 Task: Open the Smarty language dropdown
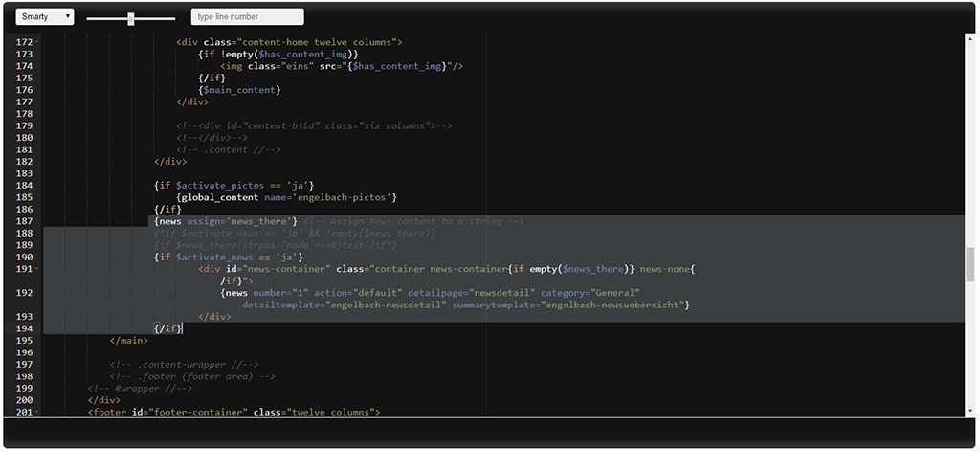click(x=44, y=16)
